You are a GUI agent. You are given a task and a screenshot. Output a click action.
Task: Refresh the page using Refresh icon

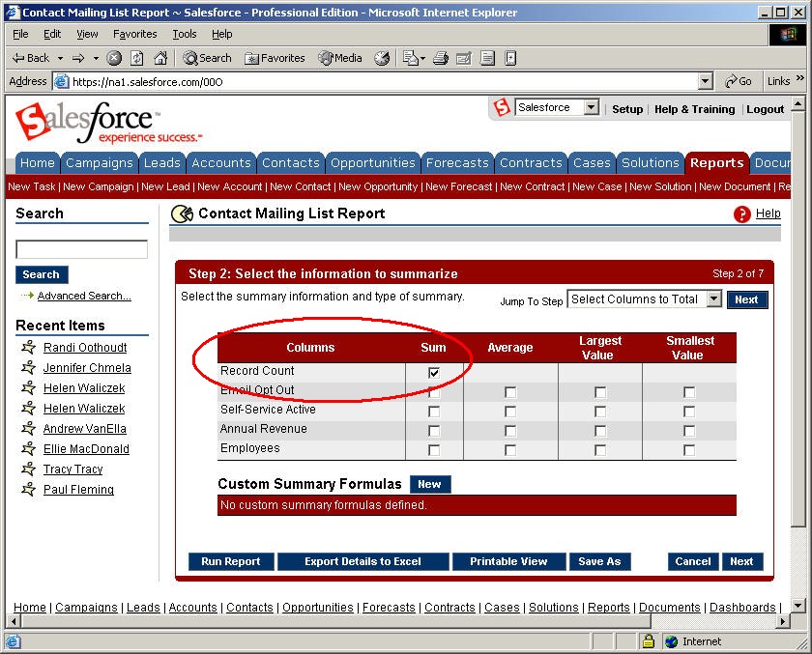[x=136, y=58]
